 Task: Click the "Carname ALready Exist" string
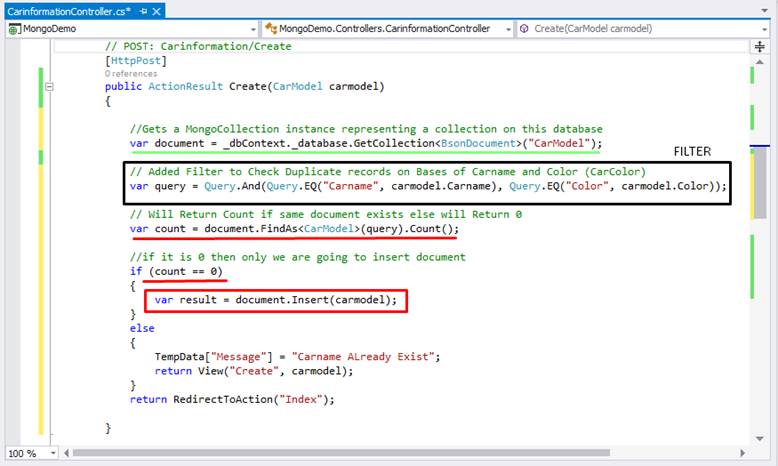[363, 357]
